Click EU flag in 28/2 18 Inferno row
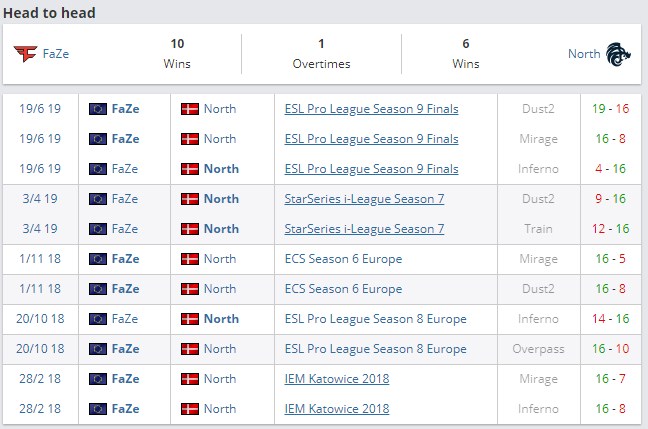Viewport: 648px width, 429px height. (x=98, y=408)
